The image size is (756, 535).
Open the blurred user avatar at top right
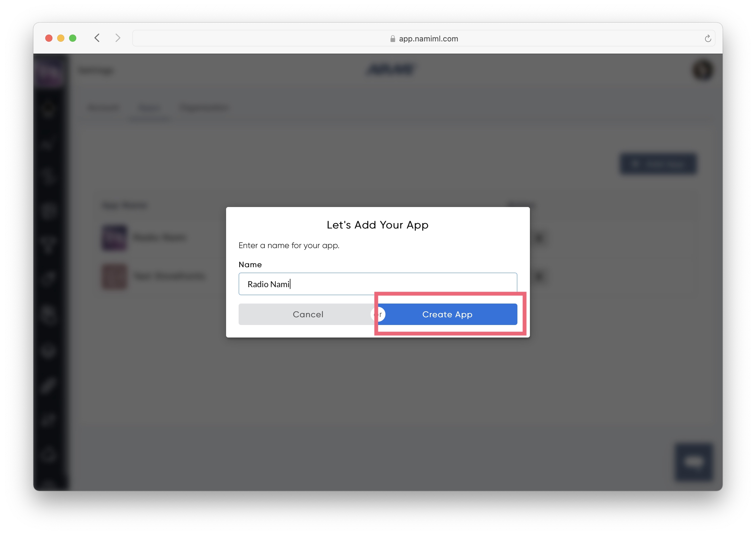tap(702, 69)
